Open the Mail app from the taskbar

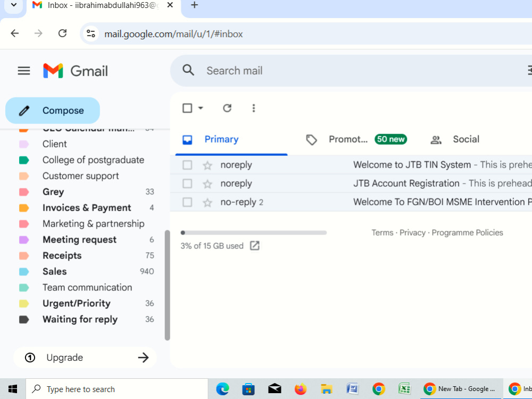(x=275, y=389)
